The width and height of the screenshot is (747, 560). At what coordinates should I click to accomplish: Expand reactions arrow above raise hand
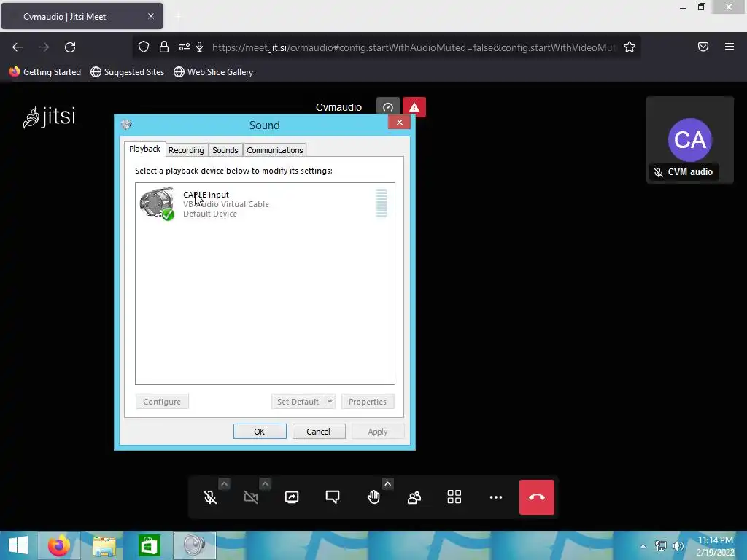[x=388, y=484]
